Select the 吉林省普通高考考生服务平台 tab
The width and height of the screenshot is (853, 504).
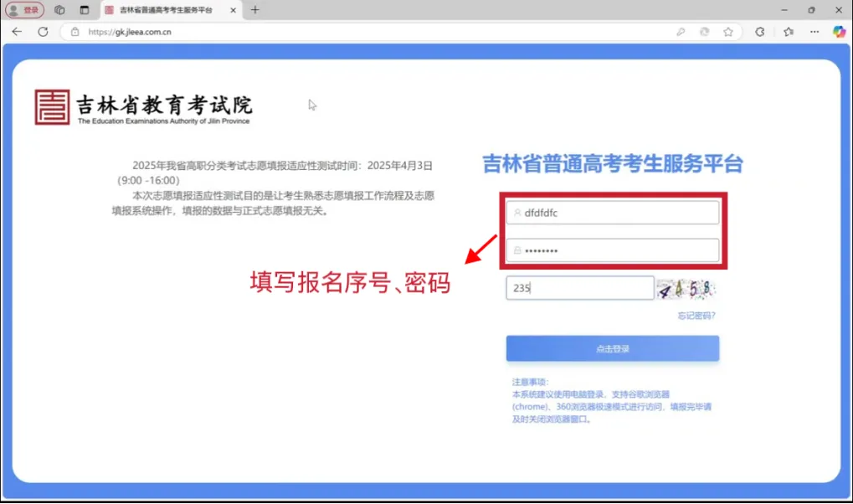pyautogui.click(x=165, y=10)
